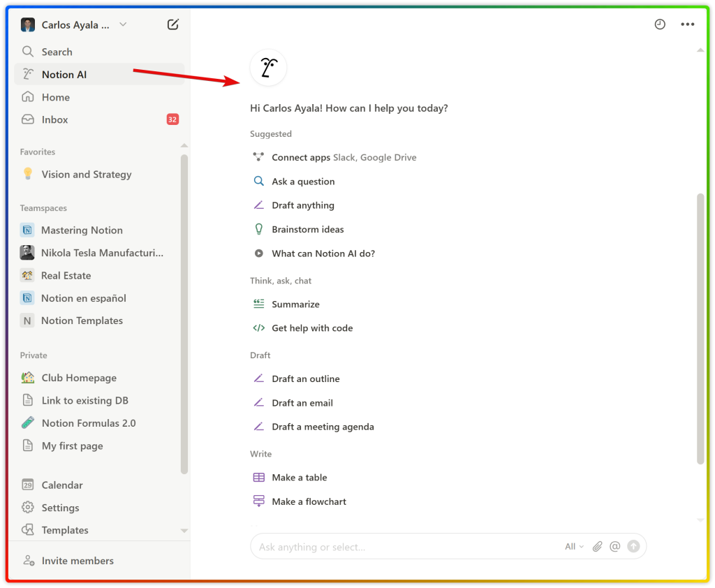Click the Home house icon
This screenshot has width=715, height=588.
pyautogui.click(x=28, y=96)
